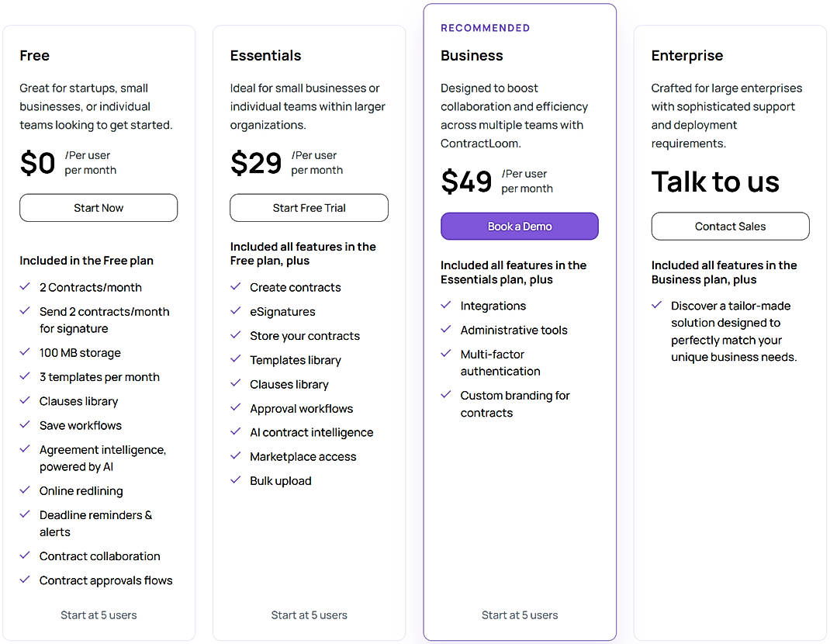The image size is (830, 644).
Task: Click "Start at 5 users" under Free plan
Action: 99,615
